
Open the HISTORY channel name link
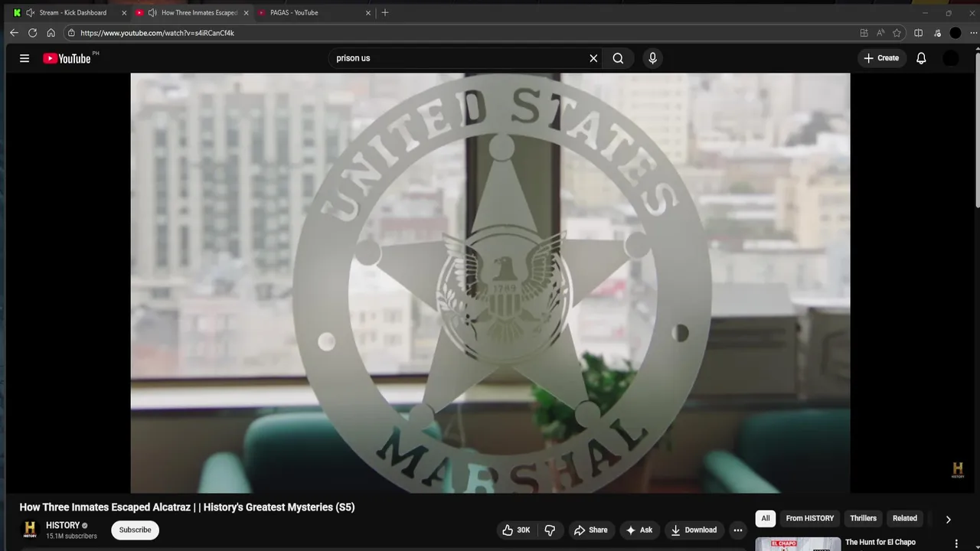[x=63, y=525]
